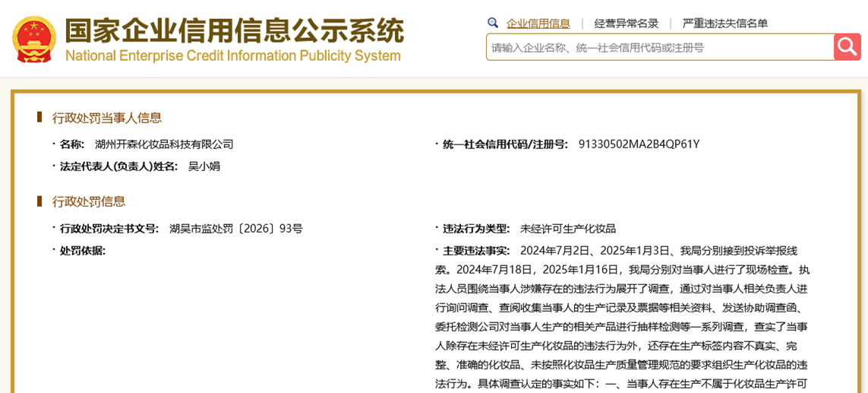The height and width of the screenshot is (393, 868).
Task: Open the 严重违法失信名单 tab
Action: tap(724, 24)
